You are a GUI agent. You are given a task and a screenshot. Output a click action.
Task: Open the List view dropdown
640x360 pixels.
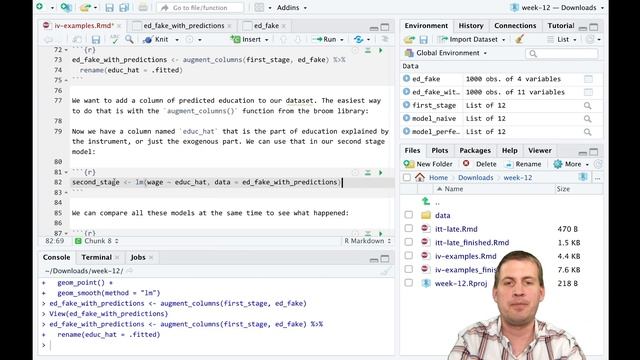[x=562, y=40]
